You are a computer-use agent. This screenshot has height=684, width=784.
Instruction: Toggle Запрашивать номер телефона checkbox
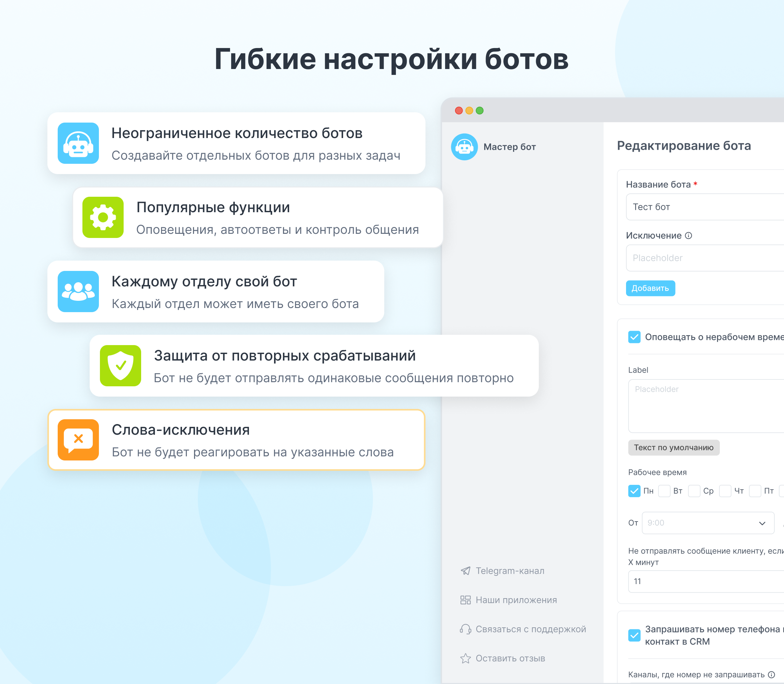click(x=634, y=635)
